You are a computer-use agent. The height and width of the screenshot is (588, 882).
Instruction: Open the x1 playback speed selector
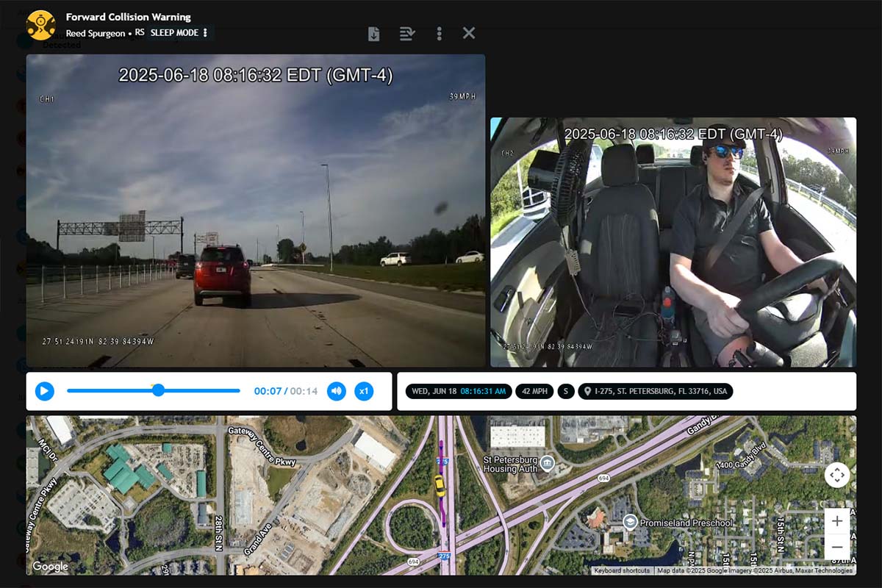click(x=364, y=391)
